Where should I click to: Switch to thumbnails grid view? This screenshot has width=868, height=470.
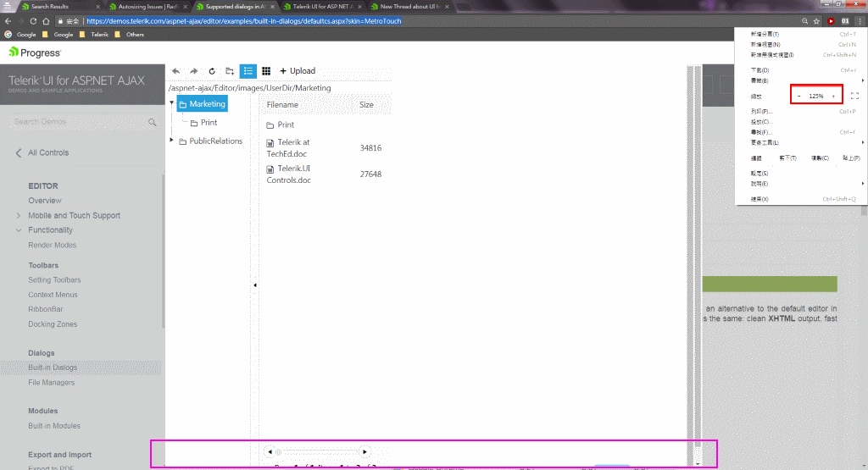pos(266,71)
